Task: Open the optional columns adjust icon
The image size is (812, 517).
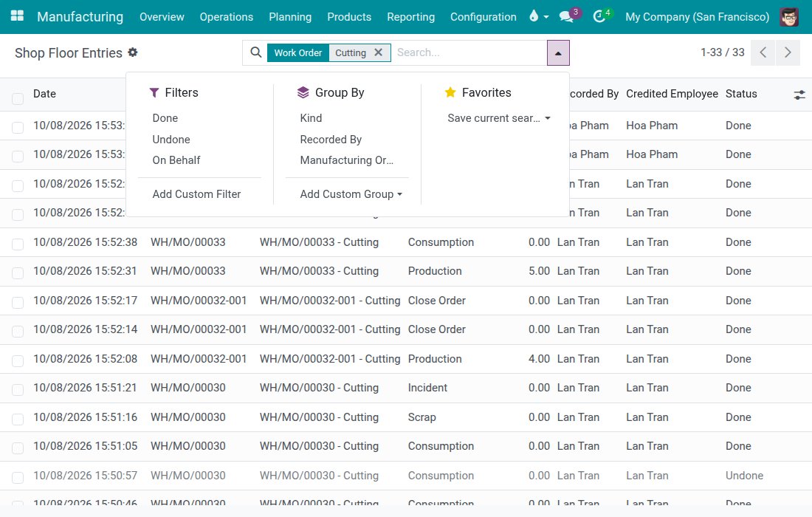Action: [799, 95]
